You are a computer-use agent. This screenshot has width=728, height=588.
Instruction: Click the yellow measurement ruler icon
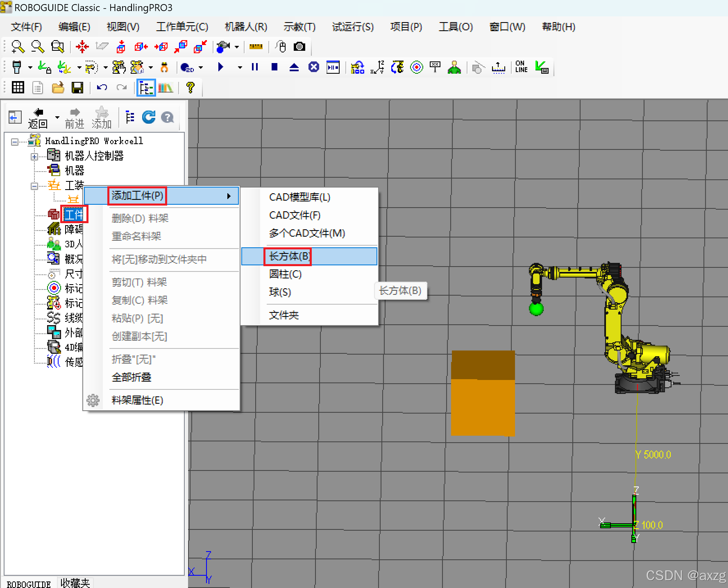click(x=256, y=47)
